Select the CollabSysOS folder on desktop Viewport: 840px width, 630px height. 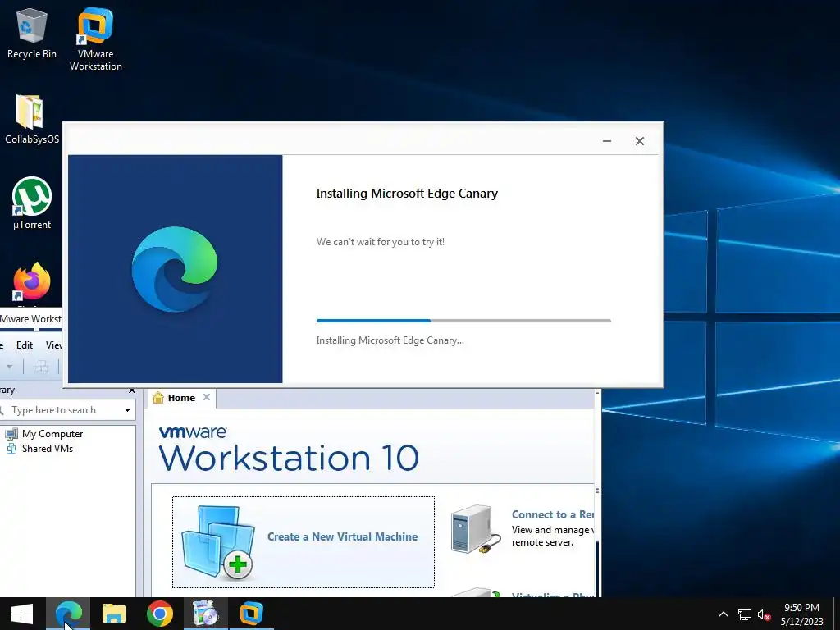coord(31,119)
